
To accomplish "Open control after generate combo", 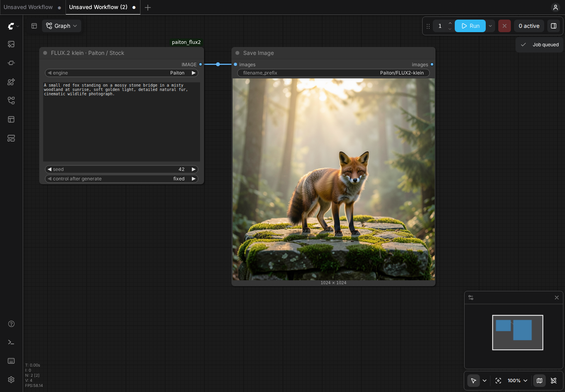I will coord(122,179).
